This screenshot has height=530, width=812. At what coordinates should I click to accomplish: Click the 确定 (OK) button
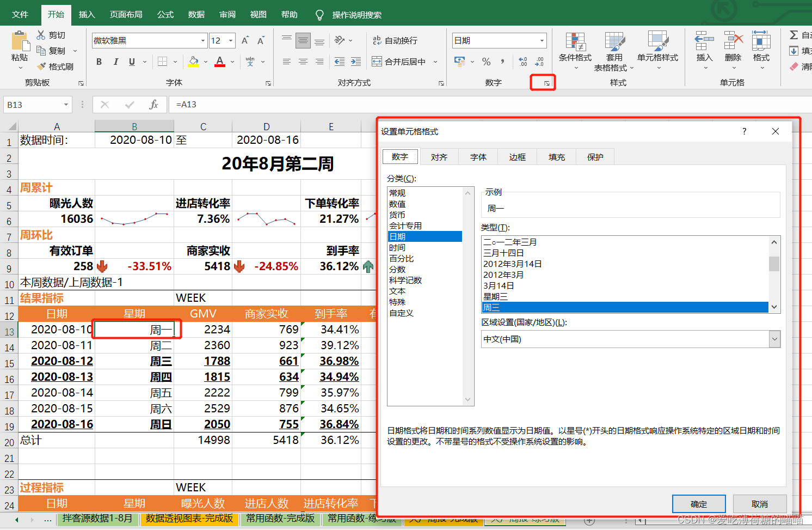point(699,504)
